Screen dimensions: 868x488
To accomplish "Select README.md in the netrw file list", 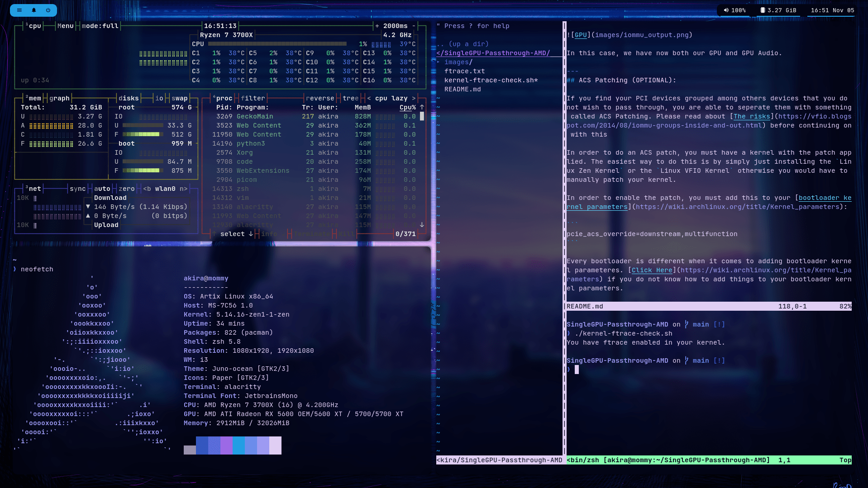I will pyautogui.click(x=462, y=89).
